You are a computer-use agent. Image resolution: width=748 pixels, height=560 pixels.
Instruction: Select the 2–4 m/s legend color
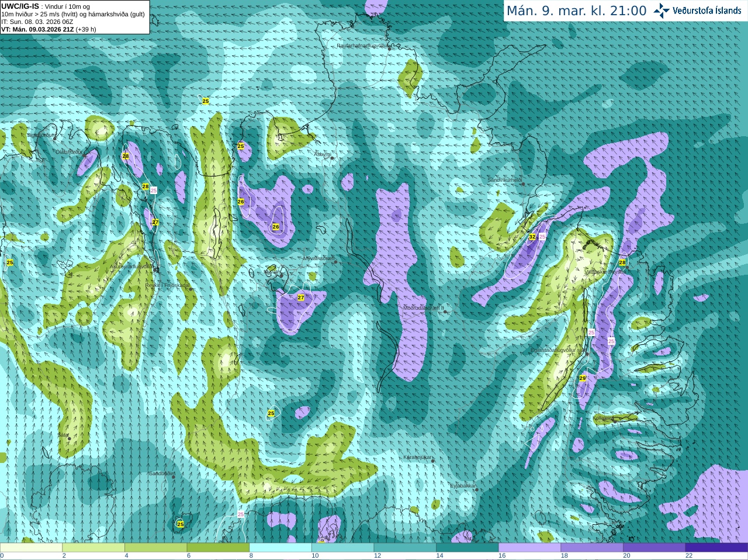coord(93,547)
